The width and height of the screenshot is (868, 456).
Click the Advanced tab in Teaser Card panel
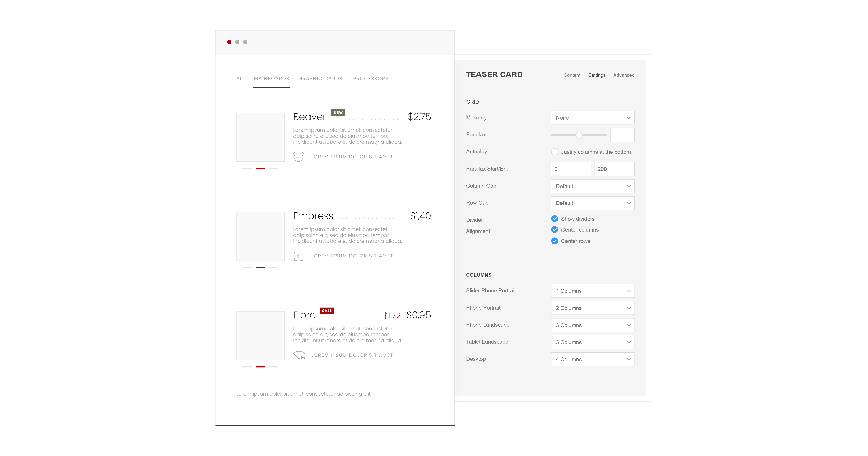click(x=624, y=75)
